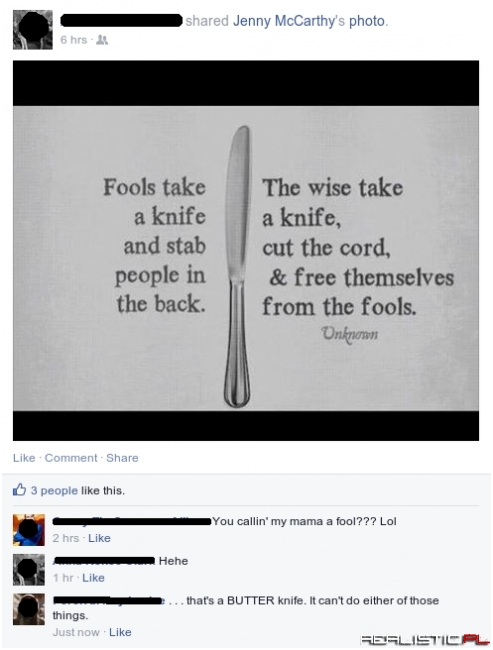Open the poster's profile picture

(33, 29)
